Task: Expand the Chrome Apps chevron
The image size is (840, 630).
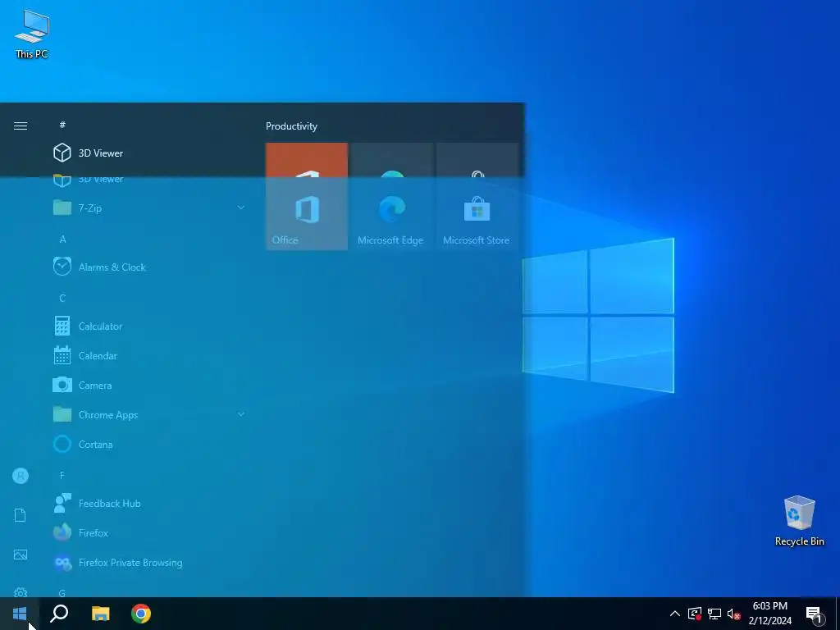Action: (241, 414)
